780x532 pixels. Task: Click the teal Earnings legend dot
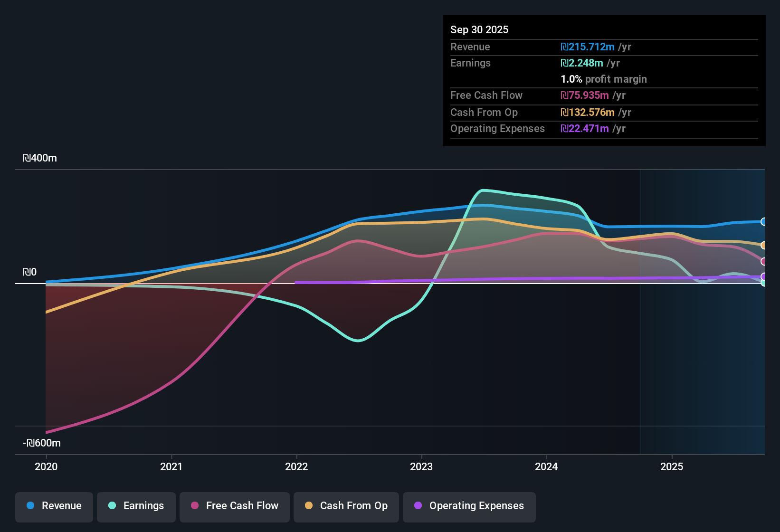(x=112, y=506)
